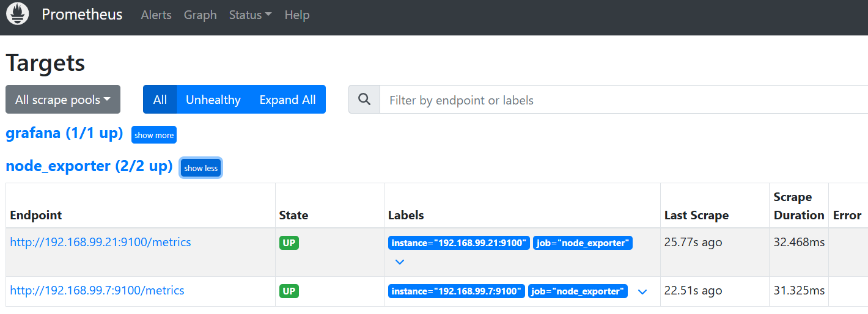Click the search magnifier icon
Image resolution: width=868 pixels, height=314 pixels.
click(364, 100)
